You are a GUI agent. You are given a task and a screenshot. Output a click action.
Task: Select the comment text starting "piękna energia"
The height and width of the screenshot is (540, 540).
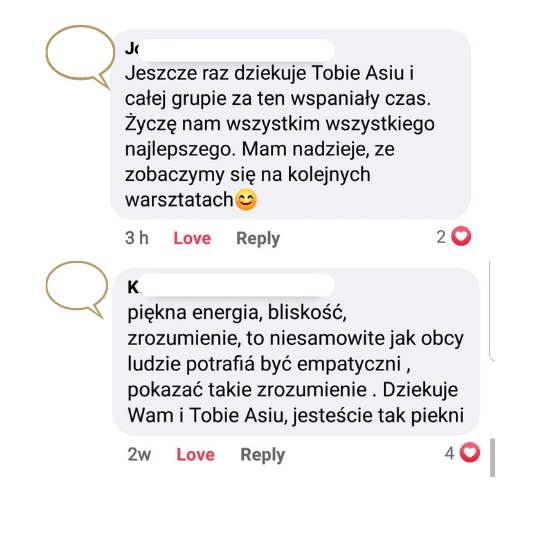pos(295,364)
